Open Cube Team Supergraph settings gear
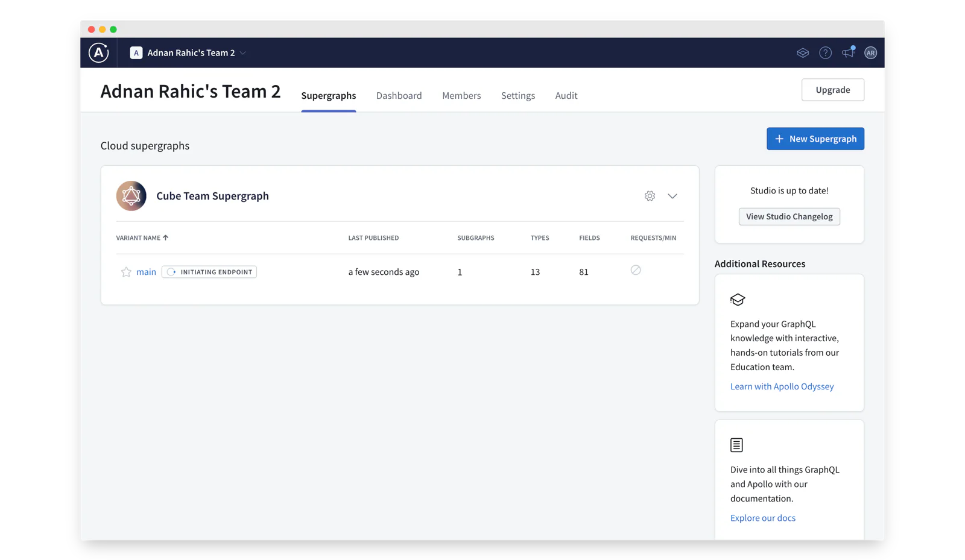The width and height of the screenshot is (965, 560). point(650,196)
